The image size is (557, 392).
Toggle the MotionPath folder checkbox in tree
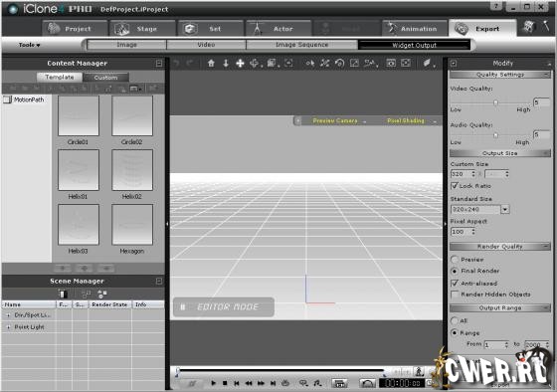tap(7, 99)
